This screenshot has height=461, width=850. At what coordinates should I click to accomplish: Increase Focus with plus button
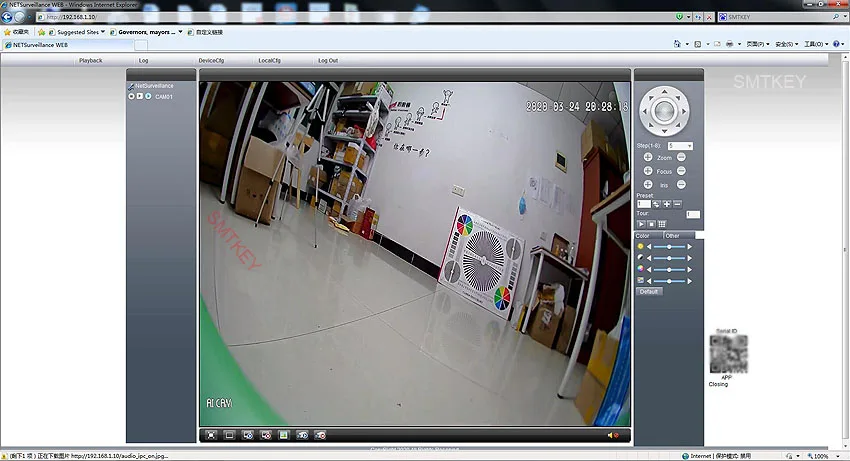648,171
